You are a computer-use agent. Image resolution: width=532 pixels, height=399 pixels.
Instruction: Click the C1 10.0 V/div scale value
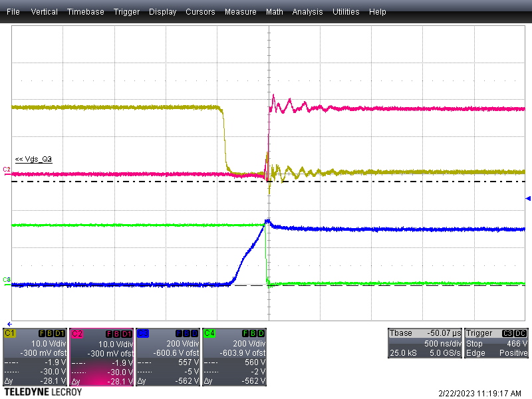point(49,344)
